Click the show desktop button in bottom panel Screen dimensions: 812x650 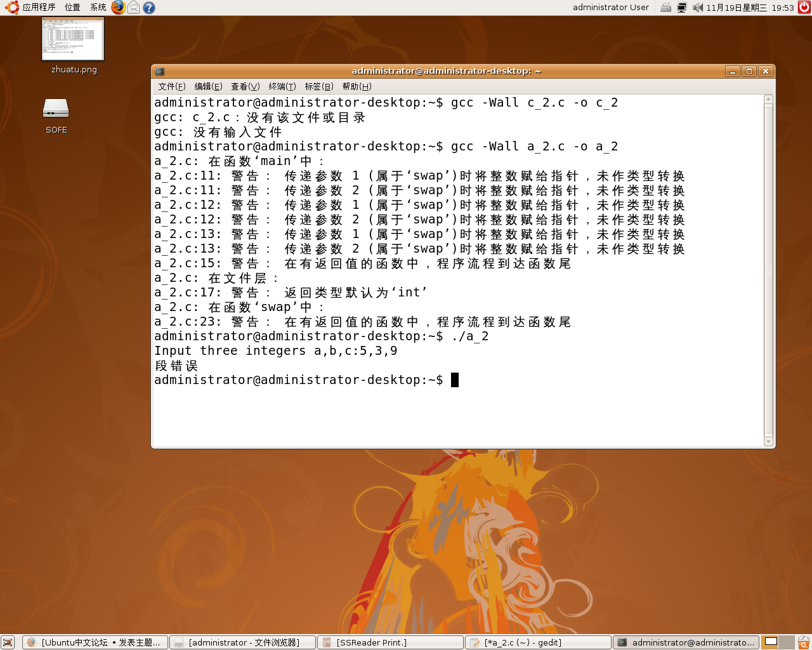pos(8,642)
